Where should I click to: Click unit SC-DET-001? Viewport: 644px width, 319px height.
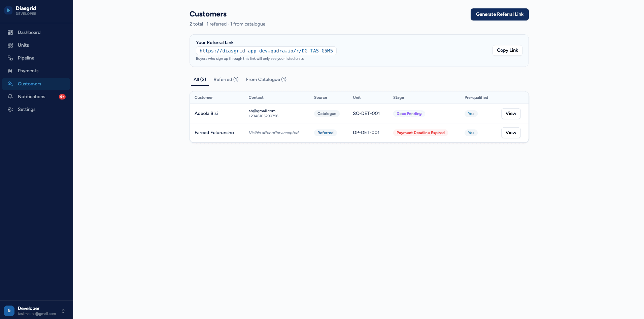[366, 114]
